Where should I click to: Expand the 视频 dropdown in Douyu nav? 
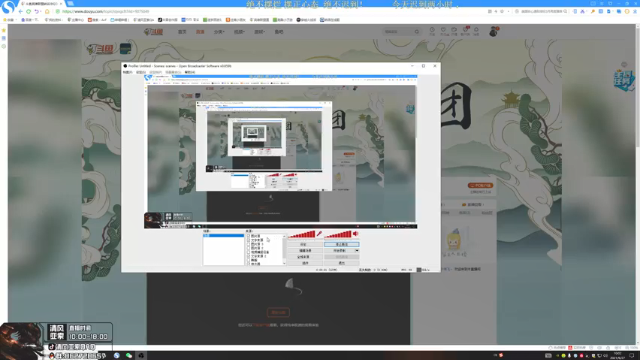(x=239, y=31)
